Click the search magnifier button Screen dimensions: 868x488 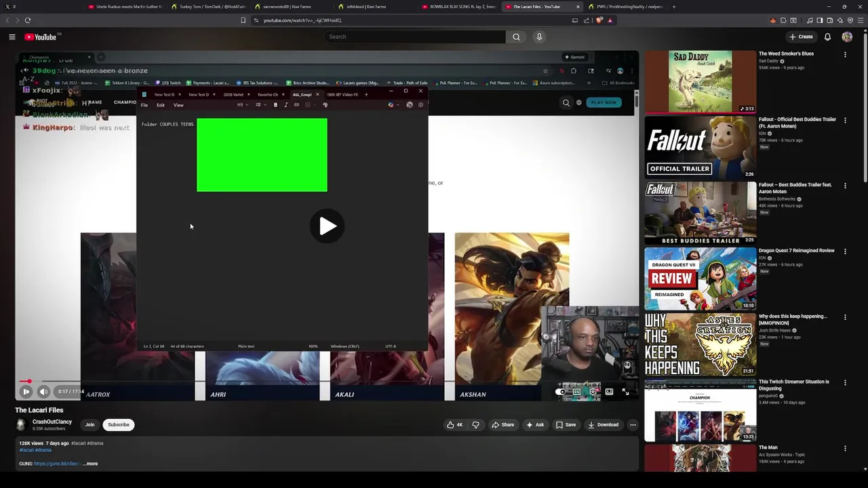point(516,37)
